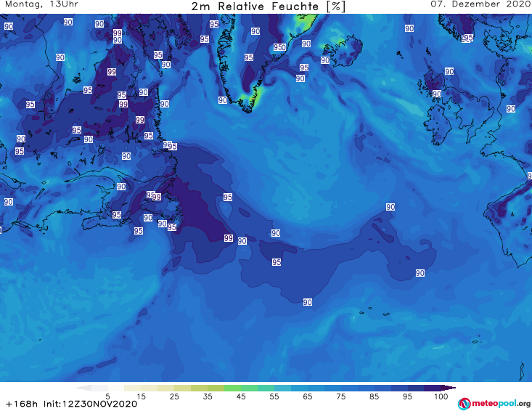Select the title "2m Relative Feuchte [%]"
Viewport: 532px width, 411px height.
268,6
